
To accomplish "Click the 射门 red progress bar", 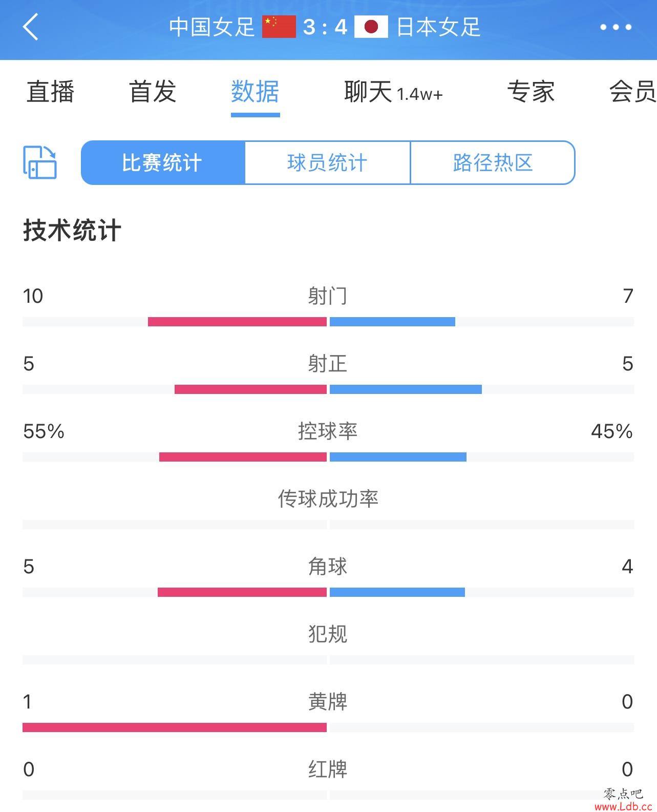I will (x=237, y=322).
